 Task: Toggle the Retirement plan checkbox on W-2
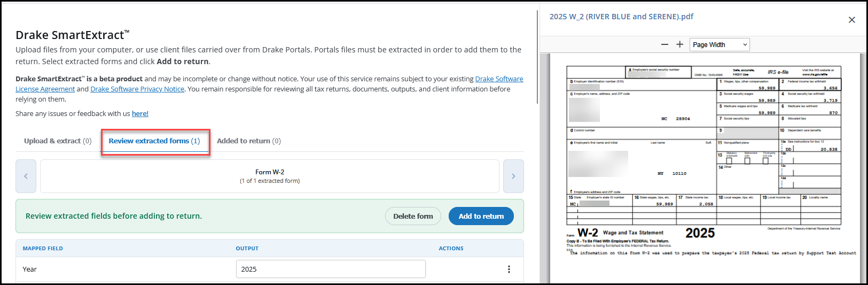pos(747,160)
